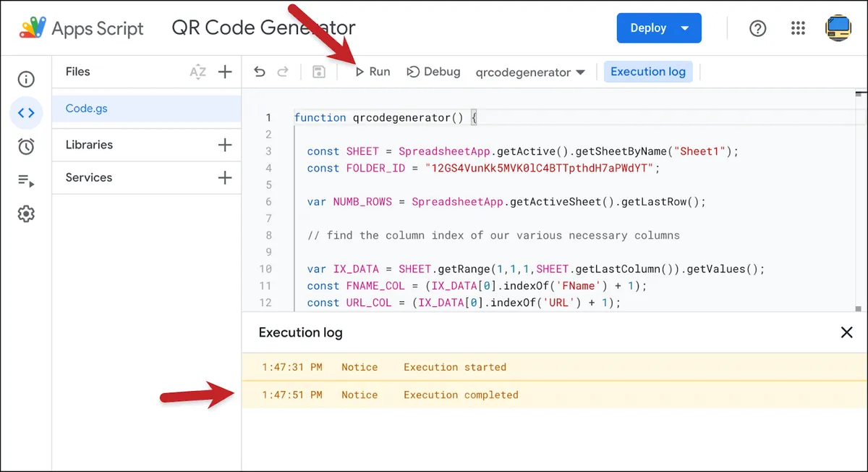Select the Code.gs file

tap(147, 109)
